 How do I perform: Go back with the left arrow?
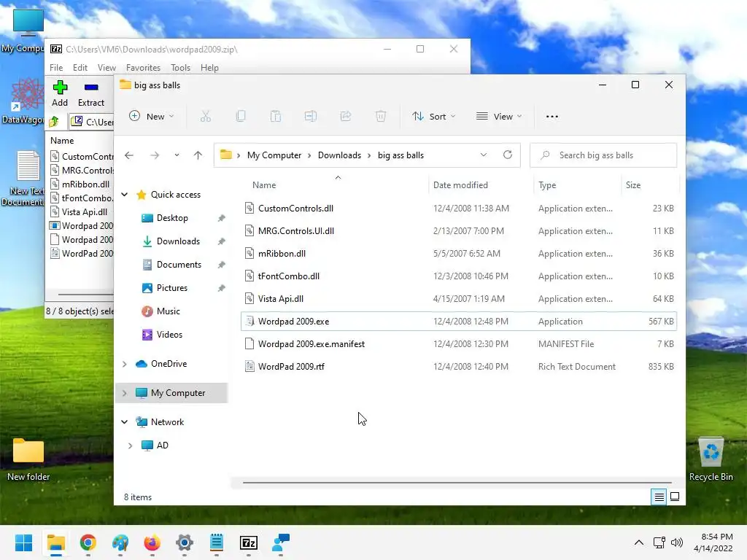coord(128,155)
